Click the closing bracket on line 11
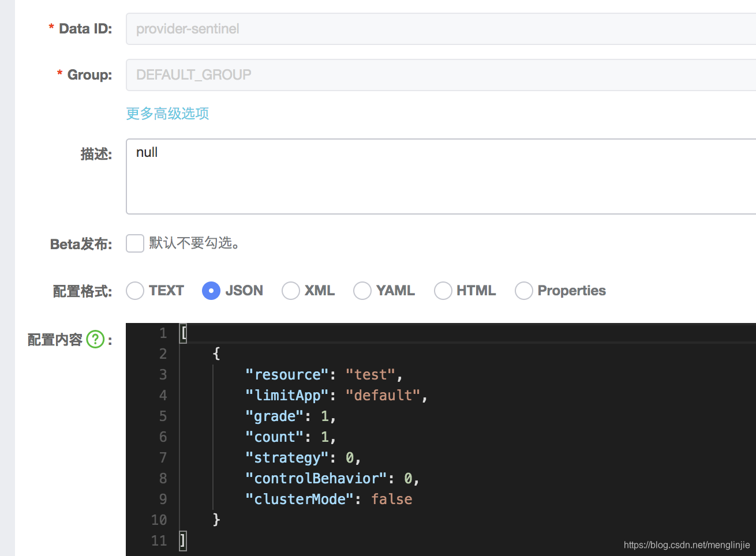Viewport: 756px width, 556px height. click(183, 540)
